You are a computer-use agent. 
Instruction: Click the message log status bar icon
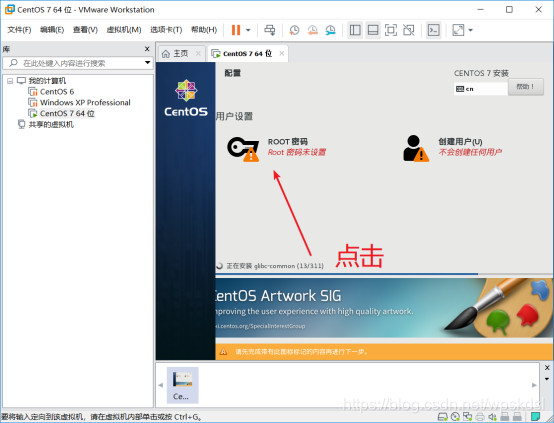click(x=536, y=417)
